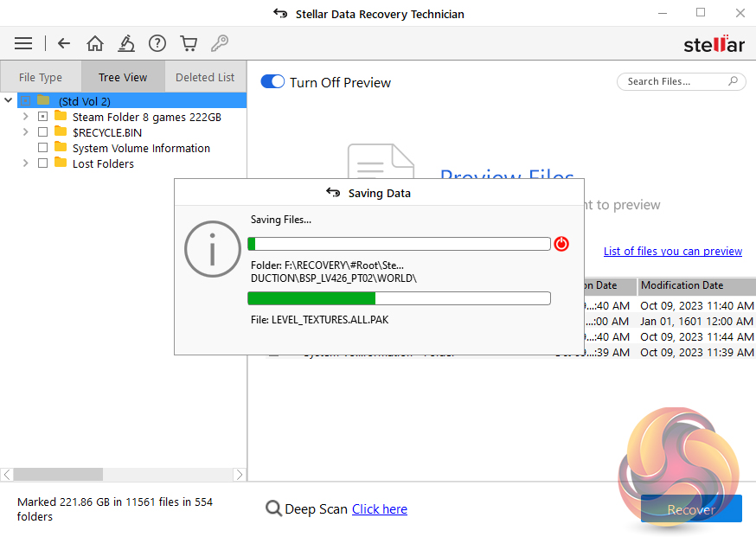This screenshot has height=537, width=756.
Task: Select the (Std Vol 2) tree row
Action: pos(132,101)
